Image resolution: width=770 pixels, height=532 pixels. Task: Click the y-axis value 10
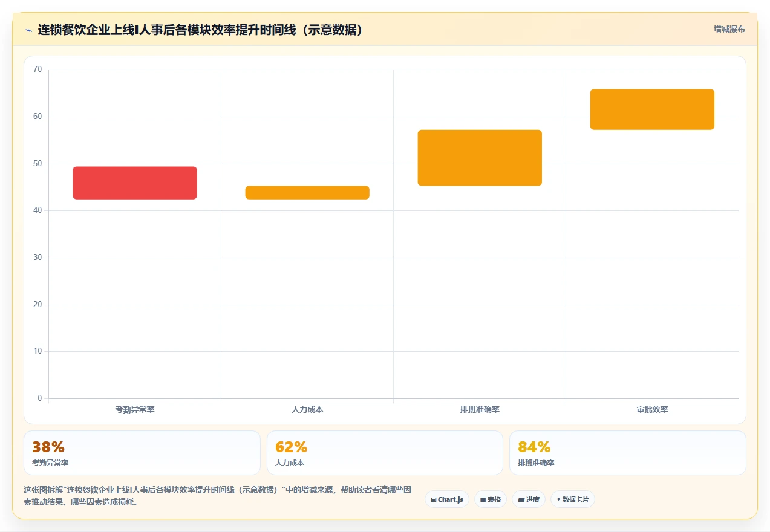38,351
